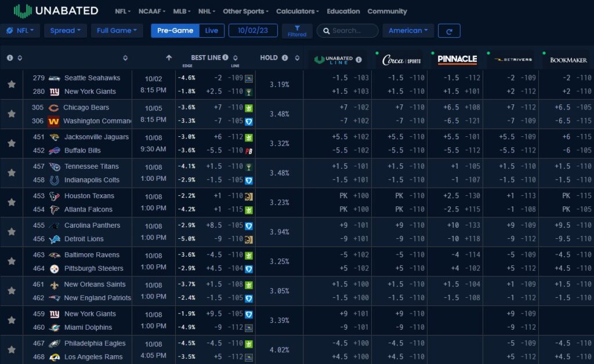Screen dimensions: 594x364
Task: Favorite the Titans vs Colts game star
Action: [12, 173]
